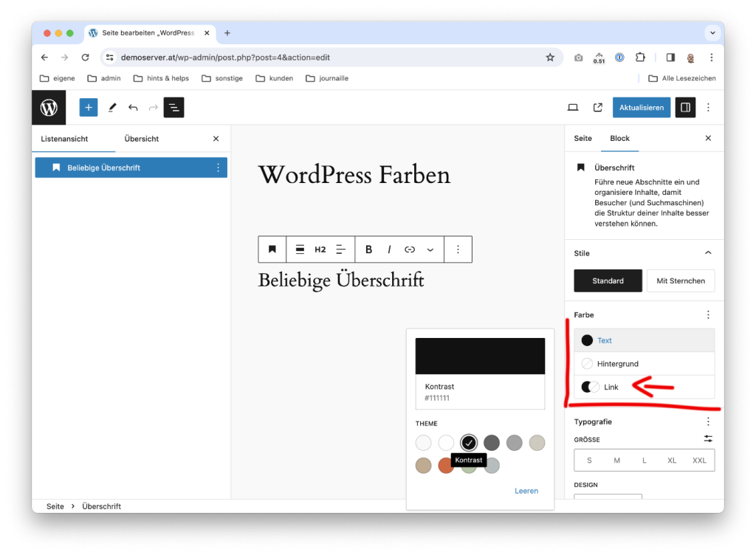Open the Hintergrund color setting
This screenshot has width=756, height=555.
[644, 364]
